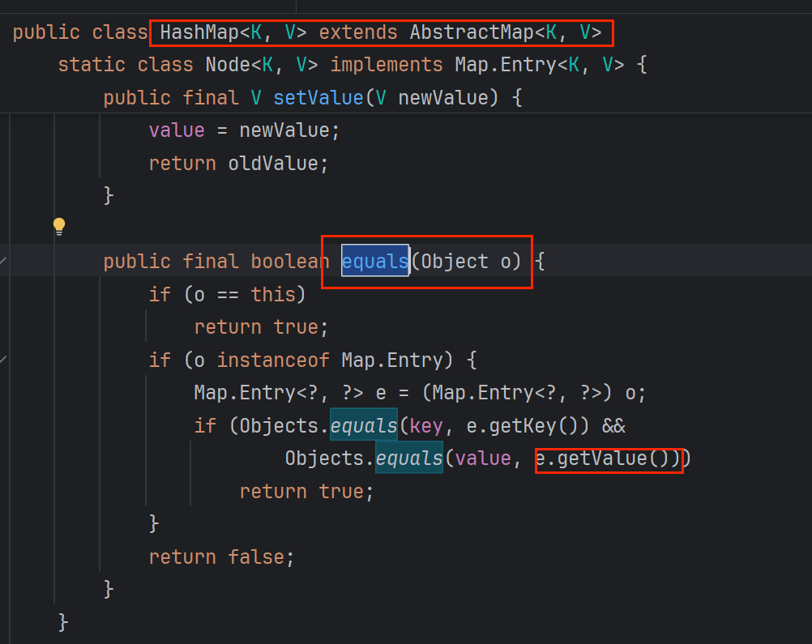Click the Objects.equals call that compares value
The image size is (812, 644).
408,458
